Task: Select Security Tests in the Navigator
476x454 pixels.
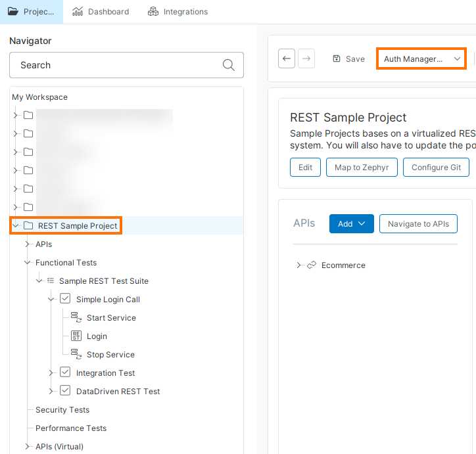Action: 62,410
